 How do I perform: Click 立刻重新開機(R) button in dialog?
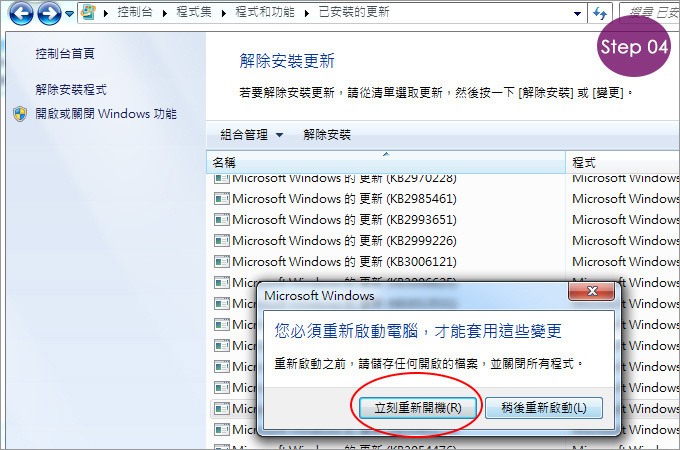418,408
